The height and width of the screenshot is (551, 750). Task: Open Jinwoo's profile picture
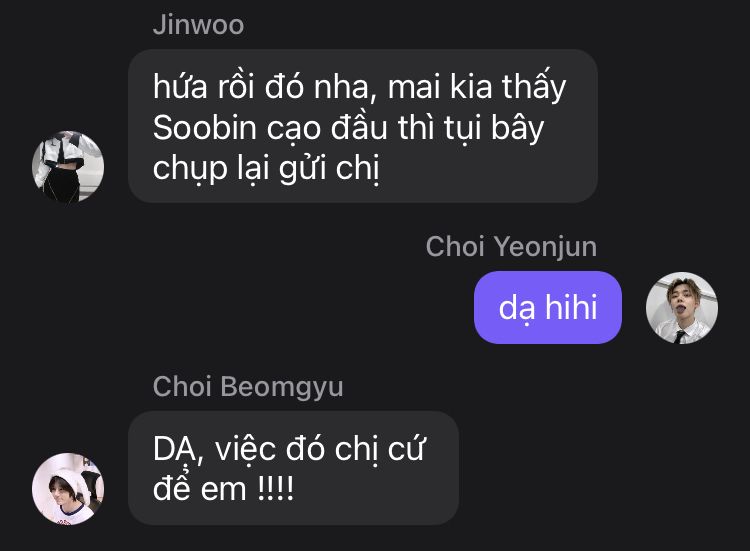(68, 166)
